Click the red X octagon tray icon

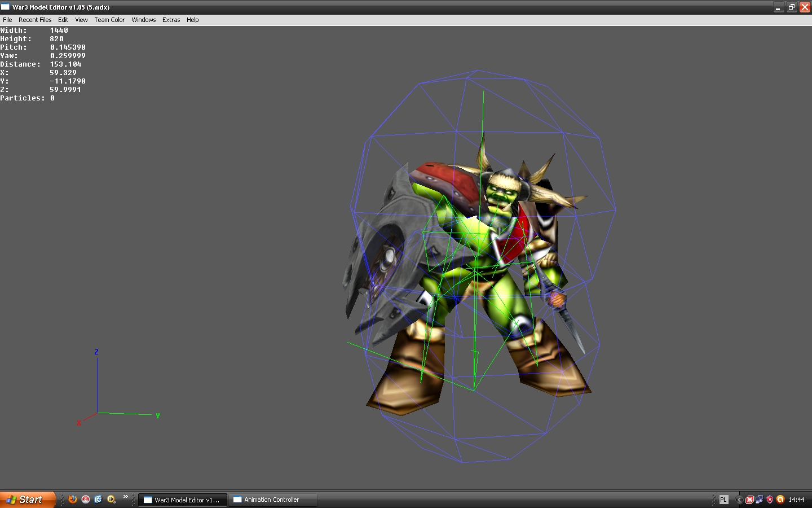click(x=750, y=500)
